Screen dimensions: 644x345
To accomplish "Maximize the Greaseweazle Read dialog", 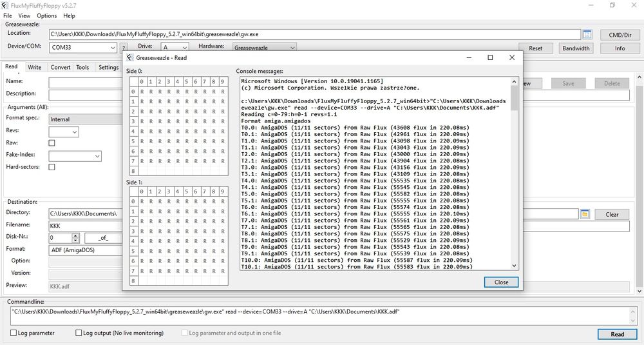I will click(x=490, y=57).
